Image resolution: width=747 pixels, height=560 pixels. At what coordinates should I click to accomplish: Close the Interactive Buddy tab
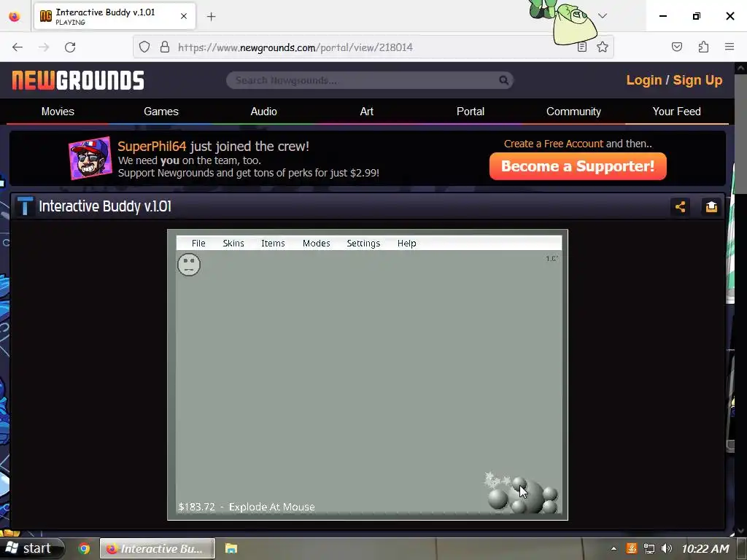click(x=184, y=16)
